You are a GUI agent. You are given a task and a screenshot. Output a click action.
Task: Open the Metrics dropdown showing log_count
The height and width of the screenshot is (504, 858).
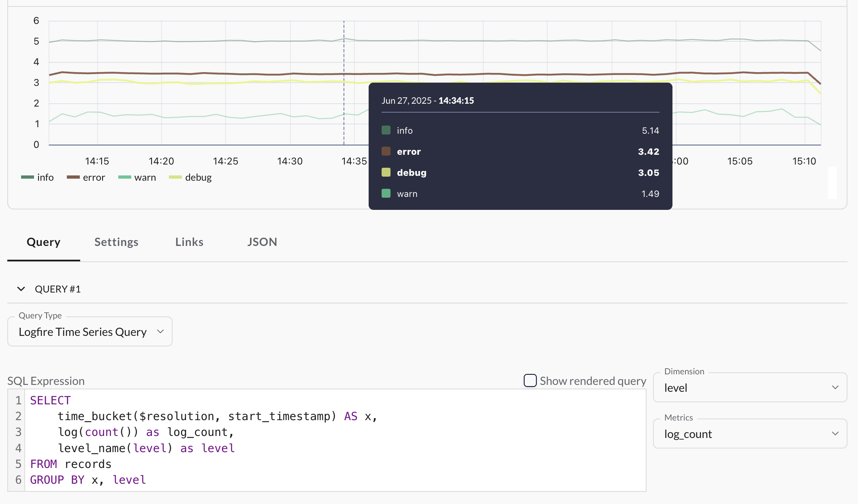749,434
